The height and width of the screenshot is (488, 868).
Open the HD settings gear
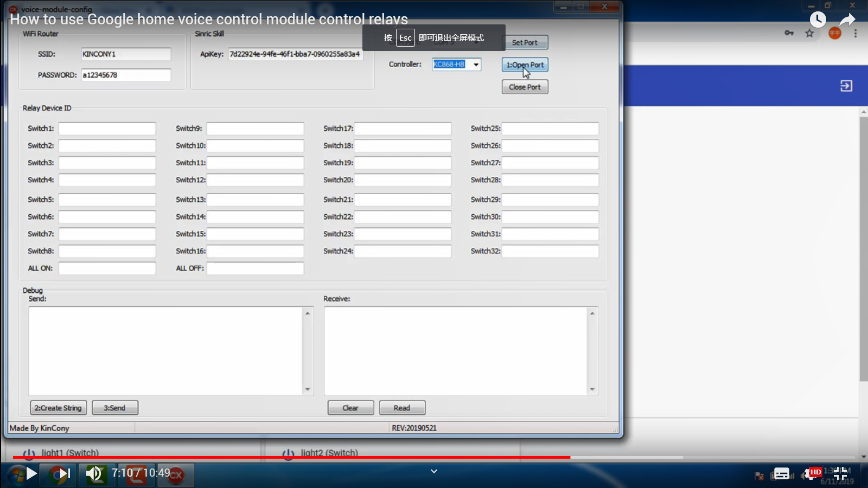812,473
